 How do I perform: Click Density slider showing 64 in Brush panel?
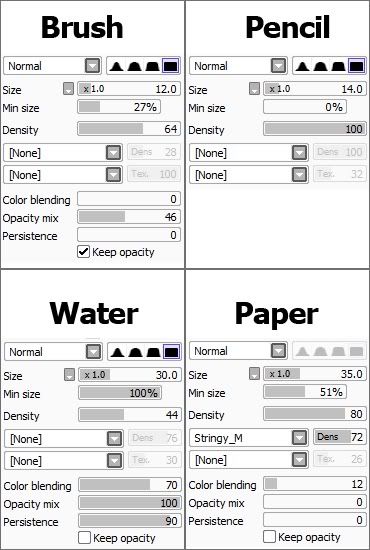[129, 129]
